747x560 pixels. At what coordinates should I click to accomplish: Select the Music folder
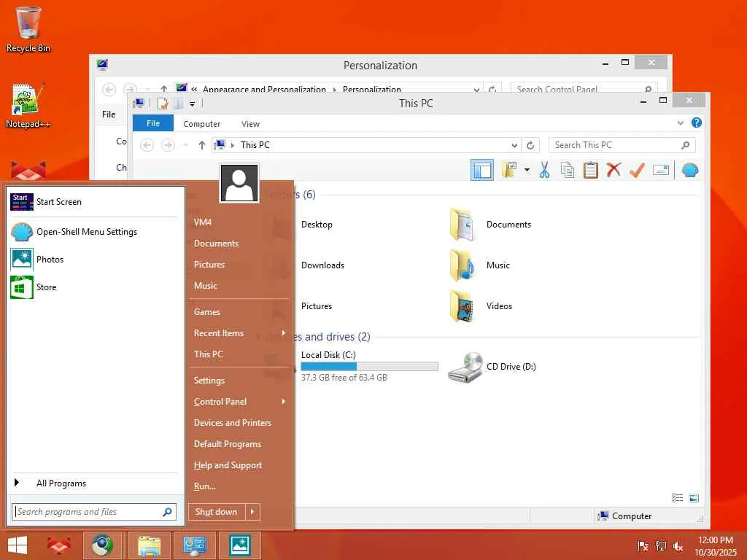tap(480, 265)
